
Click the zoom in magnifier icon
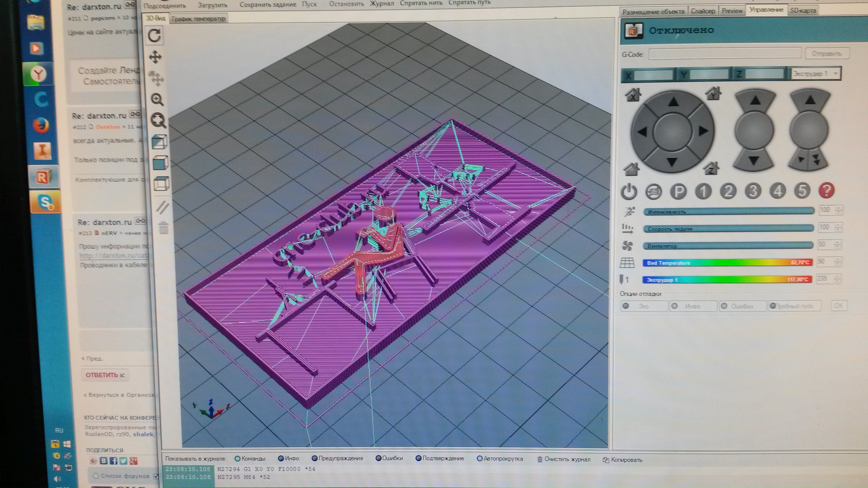tap(157, 100)
